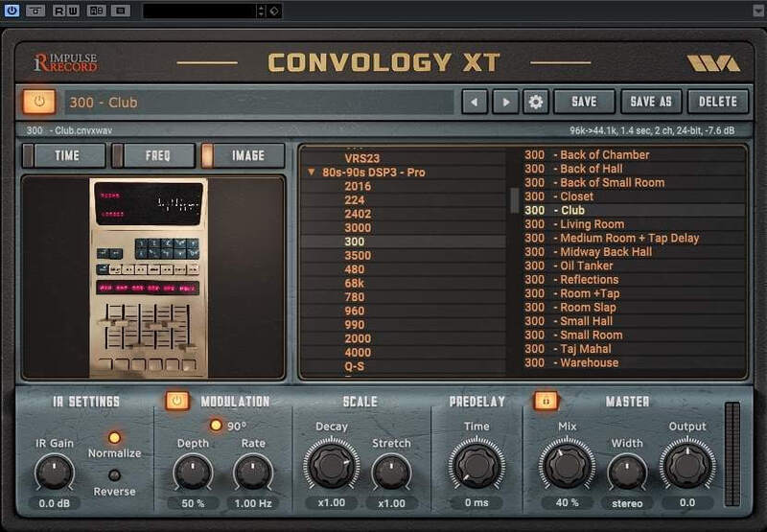Screen dimensions: 767x532
Task: Collapse the 80s-90s DSP3 - Pro folder
Action: point(312,173)
